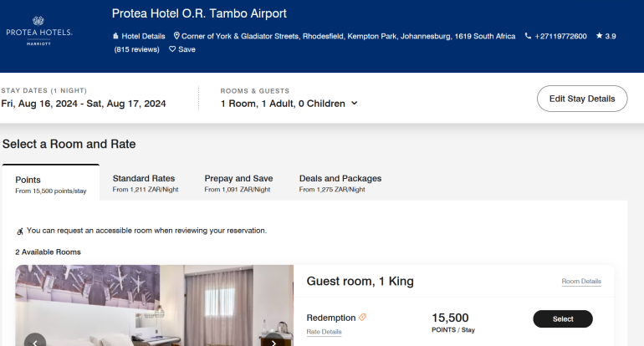Image resolution: width=644 pixels, height=346 pixels.
Task: View Rate Details under Redemption
Action: coord(324,332)
